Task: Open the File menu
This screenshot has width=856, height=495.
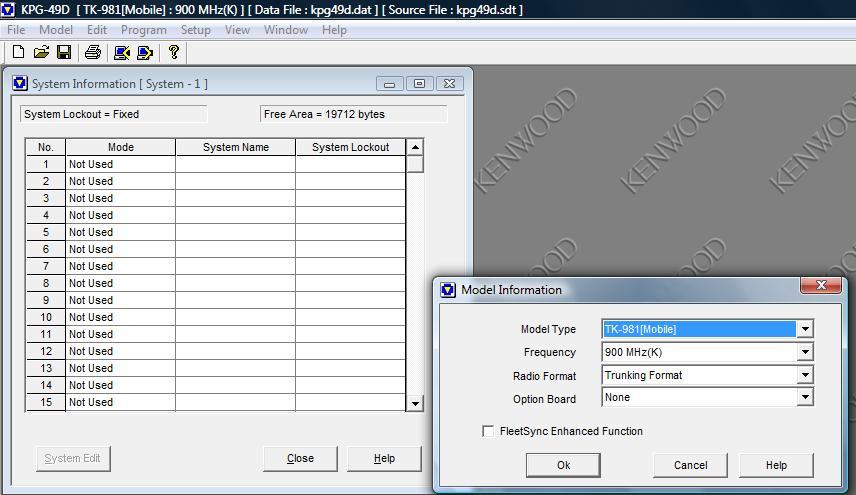Action: (x=16, y=30)
